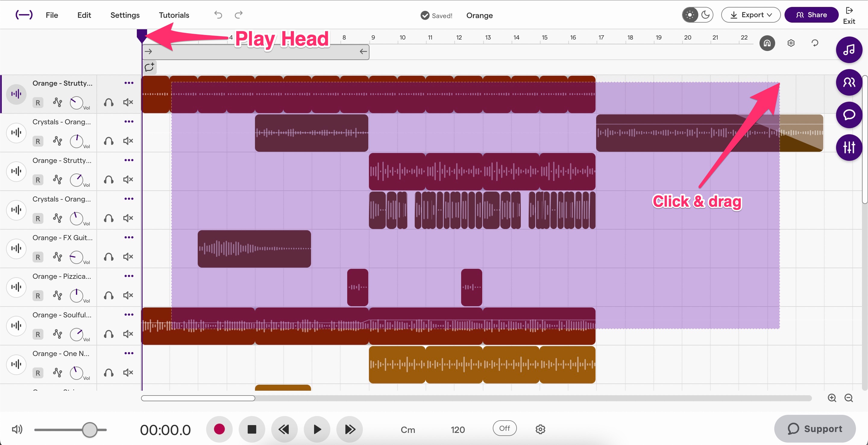Open options for second Orange - Strutty track
Viewport: 868px width, 445px height.
(x=129, y=160)
